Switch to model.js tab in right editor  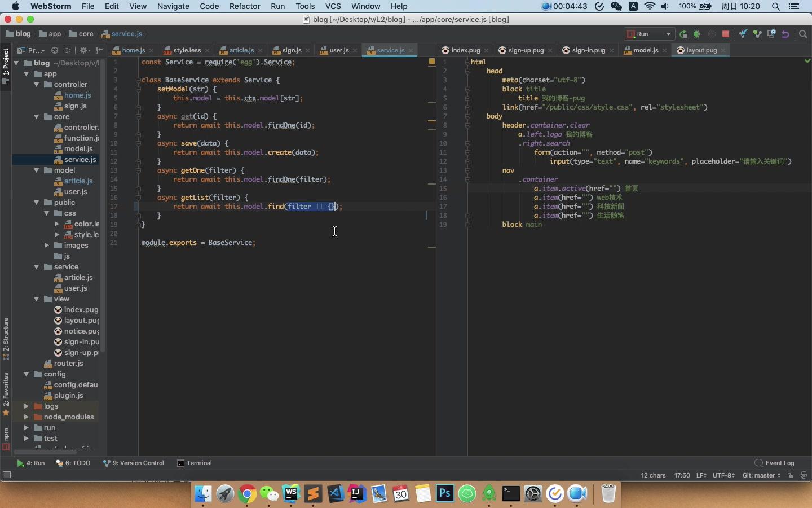[646, 50]
